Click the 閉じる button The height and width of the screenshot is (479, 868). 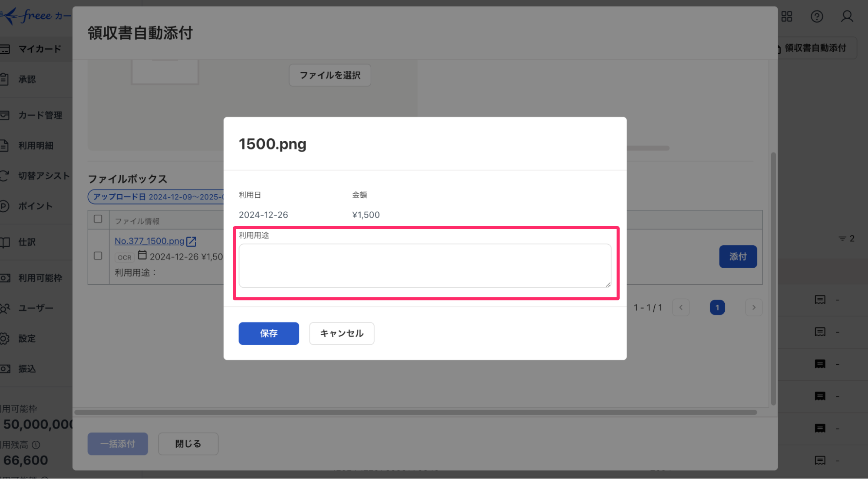coord(188,444)
